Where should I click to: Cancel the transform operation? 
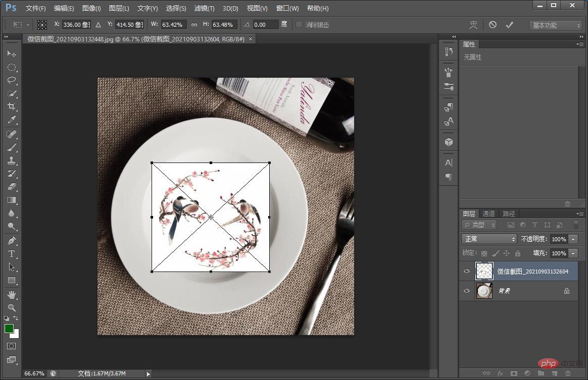pyautogui.click(x=493, y=25)
